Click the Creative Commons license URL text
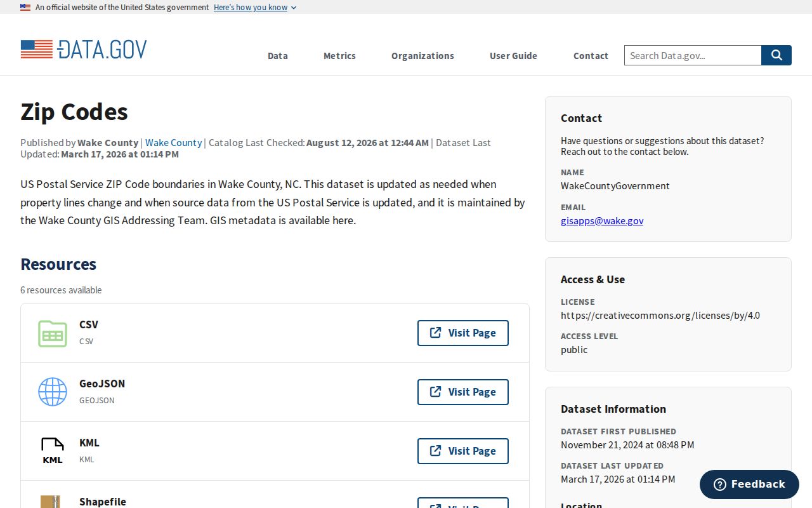This screenshot has height=508, width=812. [x=660, y=316]
